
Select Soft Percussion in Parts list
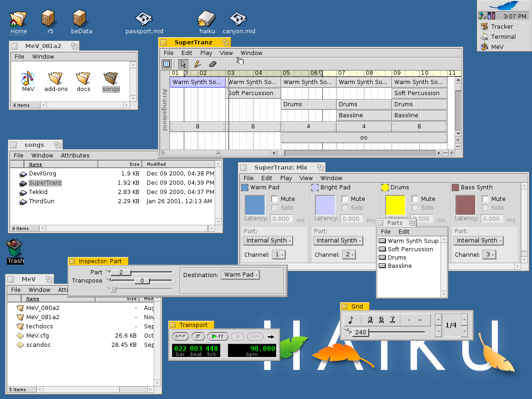coord(410,249)
